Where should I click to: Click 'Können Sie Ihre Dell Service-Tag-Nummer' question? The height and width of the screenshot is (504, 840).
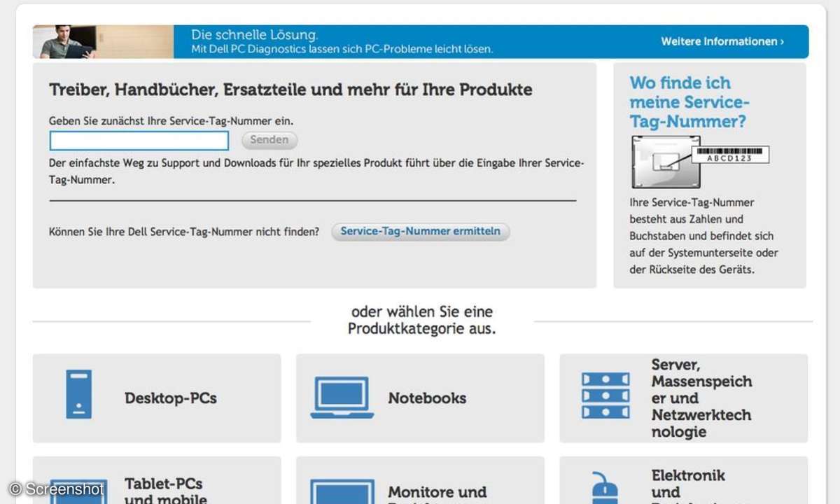pos(184,231)
